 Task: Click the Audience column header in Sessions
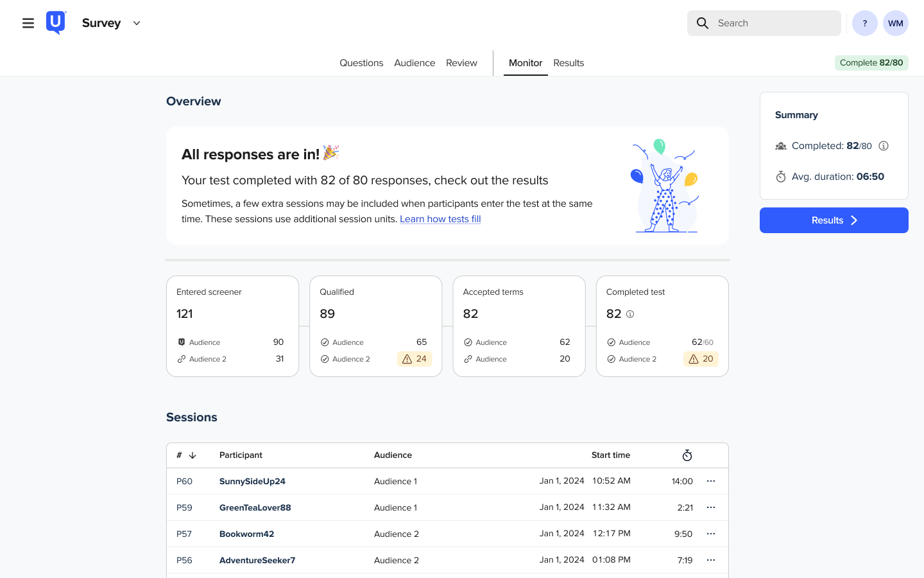(x=393, y=455)
